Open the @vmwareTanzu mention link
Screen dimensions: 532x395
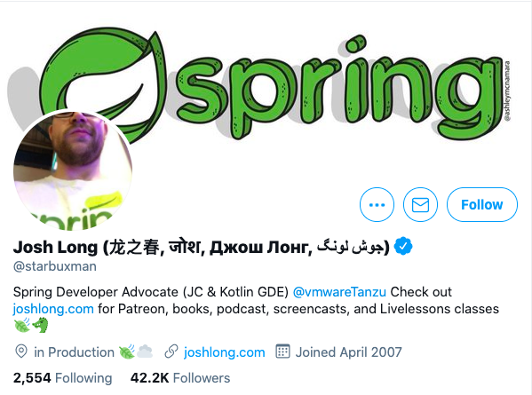(x=339, y=292)
